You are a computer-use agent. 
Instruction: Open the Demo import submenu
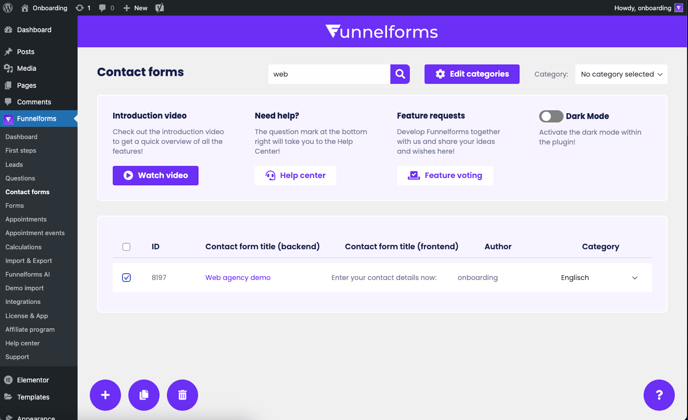coord(24,288)
